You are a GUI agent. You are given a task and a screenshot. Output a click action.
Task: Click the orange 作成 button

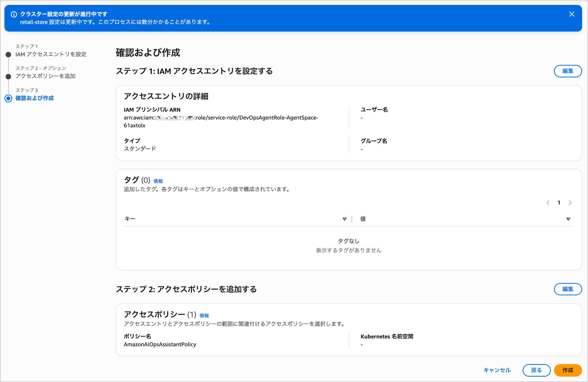click(567, 370)
